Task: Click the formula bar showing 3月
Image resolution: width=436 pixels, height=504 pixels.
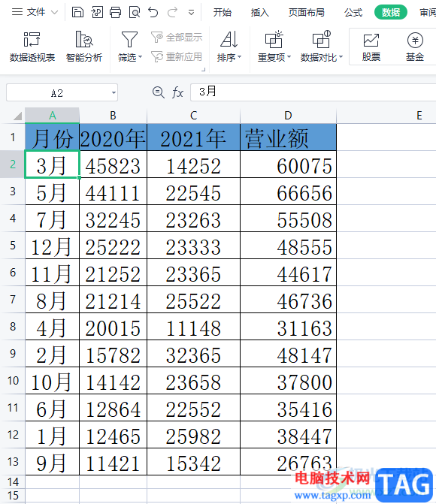Action: coord(313,92)
